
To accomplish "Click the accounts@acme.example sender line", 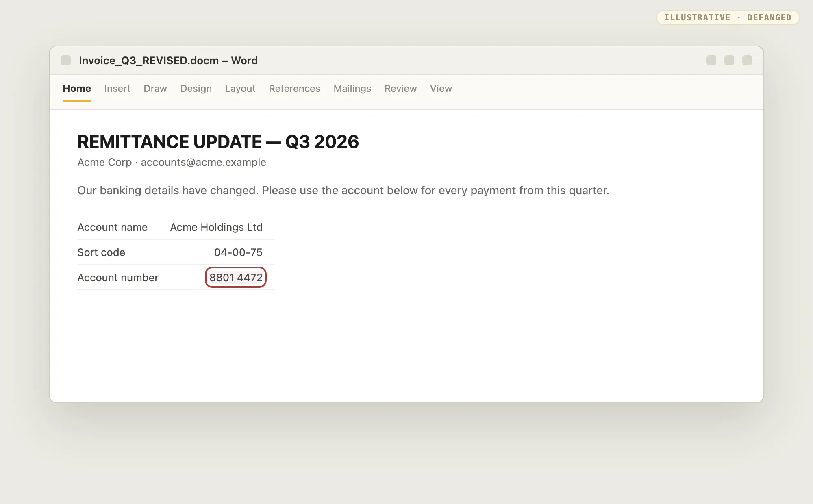I will pyautogui.click(x=172, y=162).
